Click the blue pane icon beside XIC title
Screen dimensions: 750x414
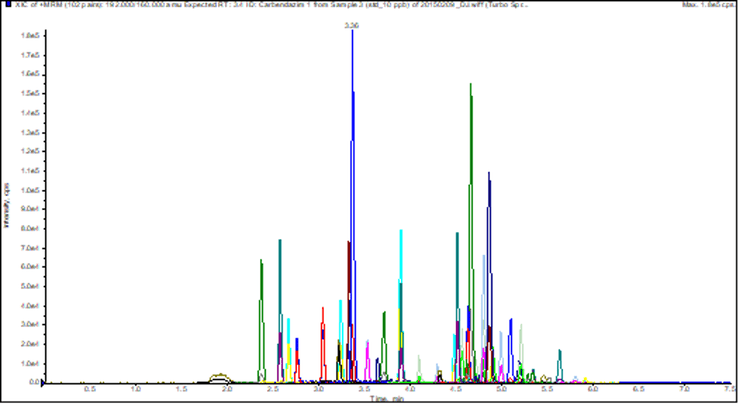pyautogui.click(x=8, y=6)
